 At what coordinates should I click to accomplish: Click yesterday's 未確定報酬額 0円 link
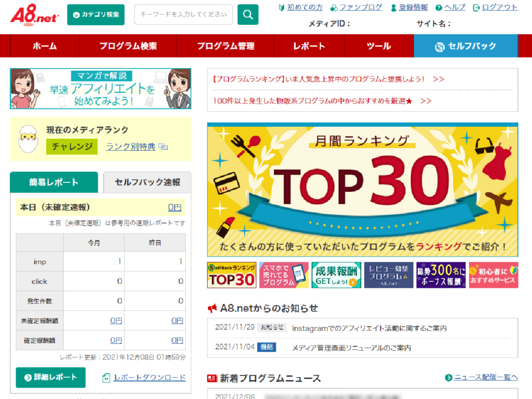coord(177,321)
